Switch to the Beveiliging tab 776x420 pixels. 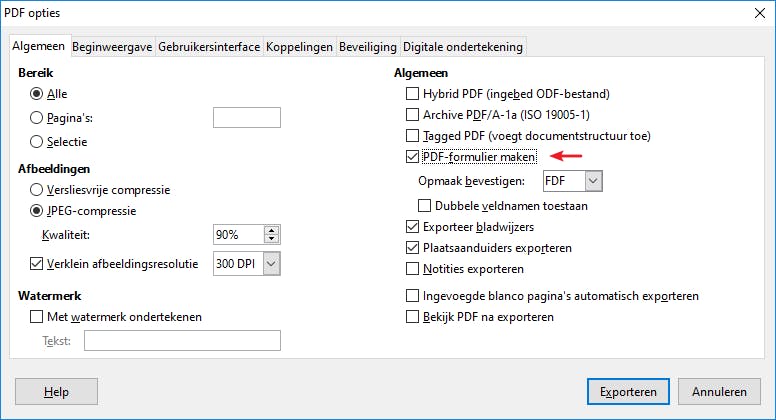(x=367, y=46)
